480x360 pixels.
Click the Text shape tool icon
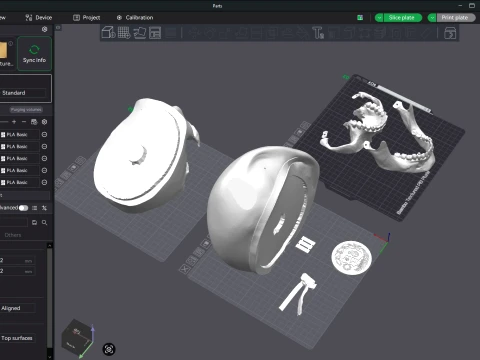318,33
